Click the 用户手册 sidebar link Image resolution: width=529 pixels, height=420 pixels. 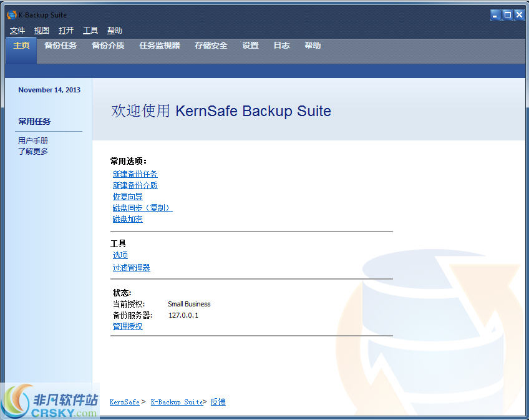pyautogui.click(x=33, y=140)
